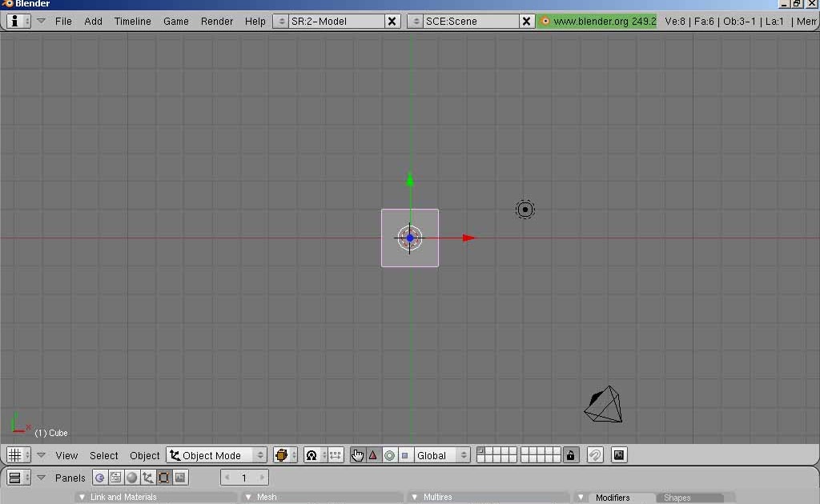820x504 pixels.
Task: Enable the translate manipulator icon
Action: [x=373, y=454]
